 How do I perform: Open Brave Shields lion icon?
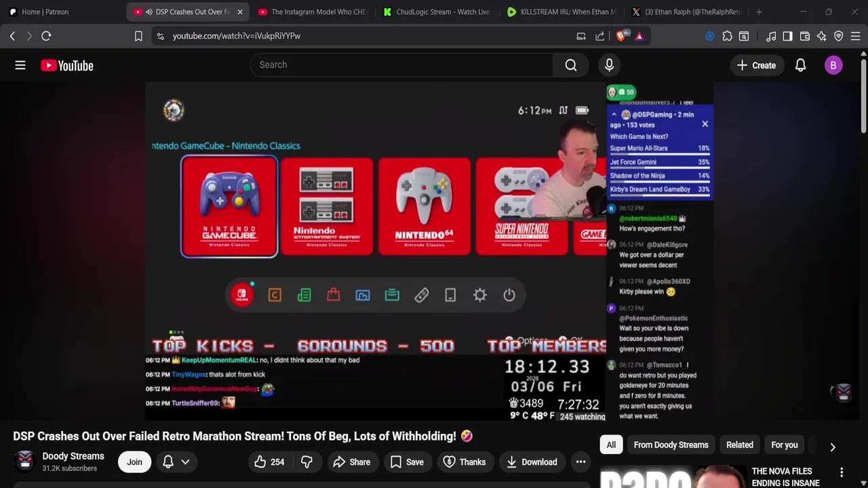click(621, 36)
